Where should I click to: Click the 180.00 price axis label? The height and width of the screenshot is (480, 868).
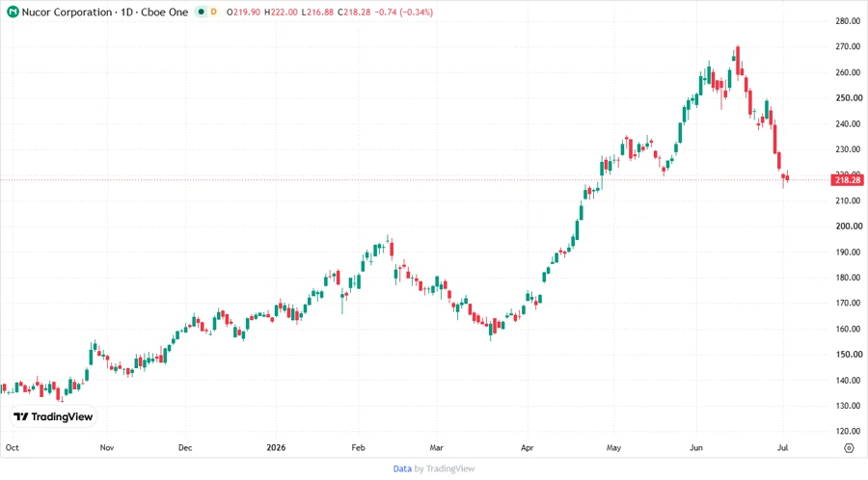848,278
